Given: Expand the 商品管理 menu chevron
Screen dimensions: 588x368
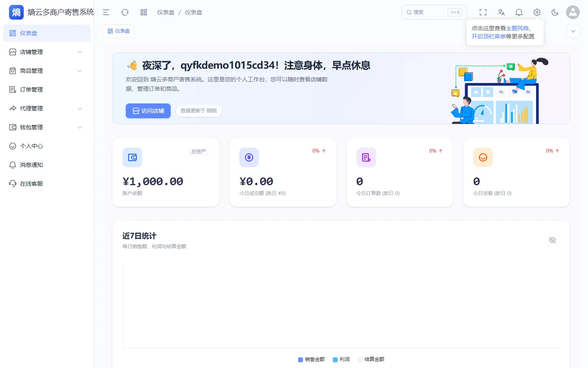Looking at the screenshot, I should coord(80,71).
